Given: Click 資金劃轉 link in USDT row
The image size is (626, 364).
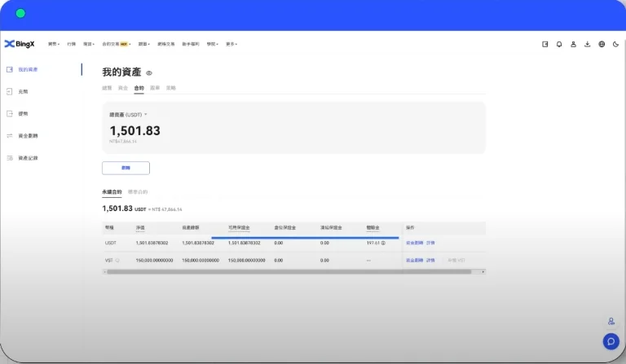Looking at the screenshot, I should click(414, 243).
